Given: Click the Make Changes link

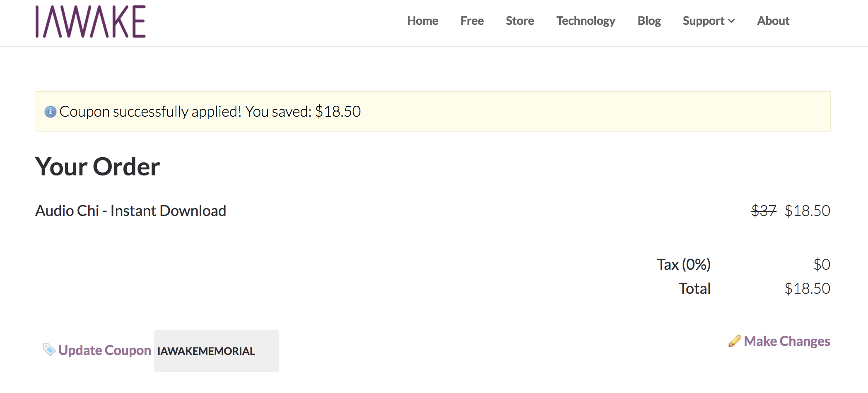Looking at the screenshot, I should coord(787,341).
